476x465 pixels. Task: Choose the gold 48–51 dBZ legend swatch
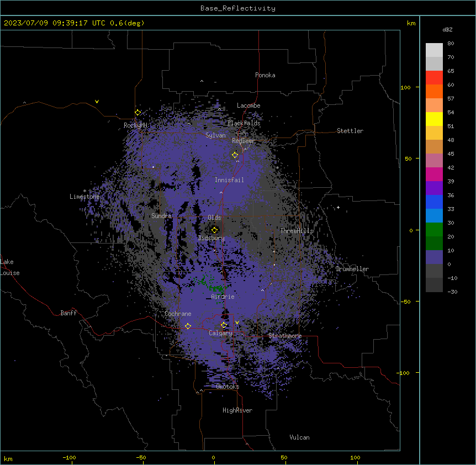434,133
